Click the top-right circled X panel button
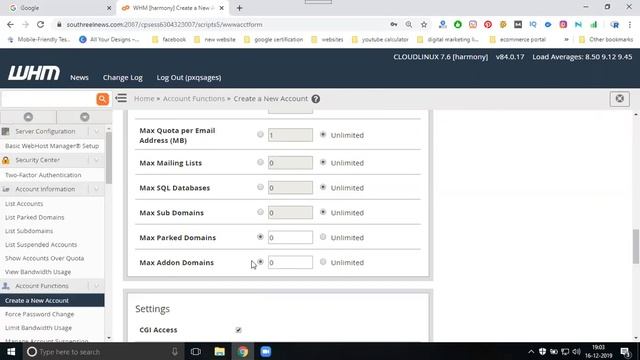 point(620,99)
